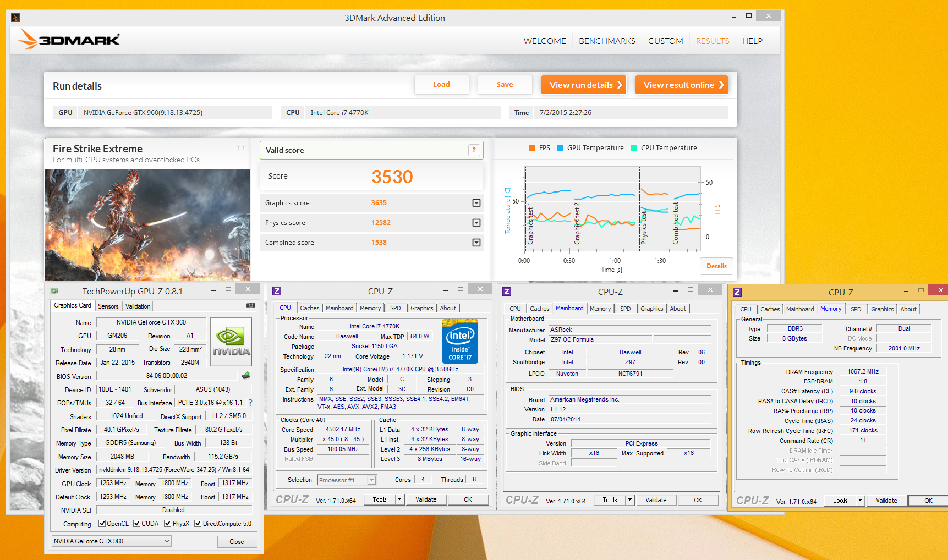The width and height of the screenshot is (948, 560).
Task: Click Tools button in Memory window
Action: click(840, 501)
